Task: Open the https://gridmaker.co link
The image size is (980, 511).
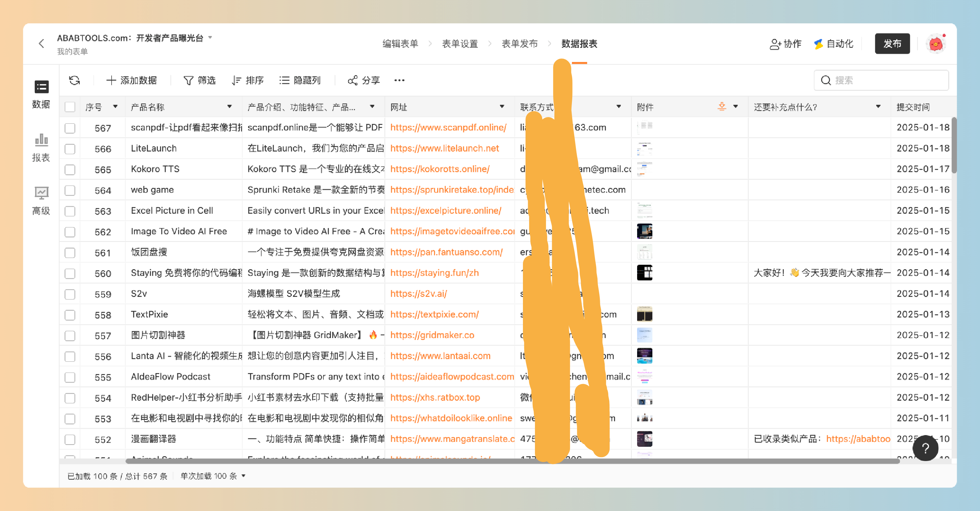Action: pos(432,335)
